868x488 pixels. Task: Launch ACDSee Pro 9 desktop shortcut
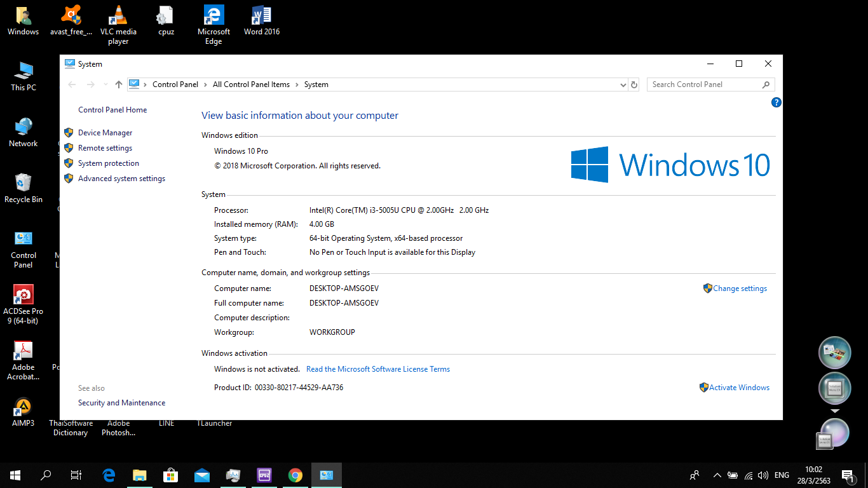point(24,305)
